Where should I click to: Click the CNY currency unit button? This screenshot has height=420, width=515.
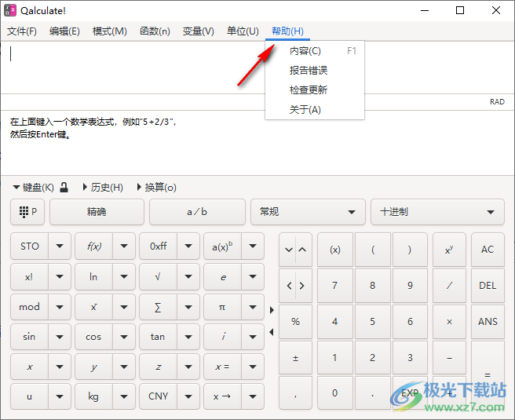point(158,396)
